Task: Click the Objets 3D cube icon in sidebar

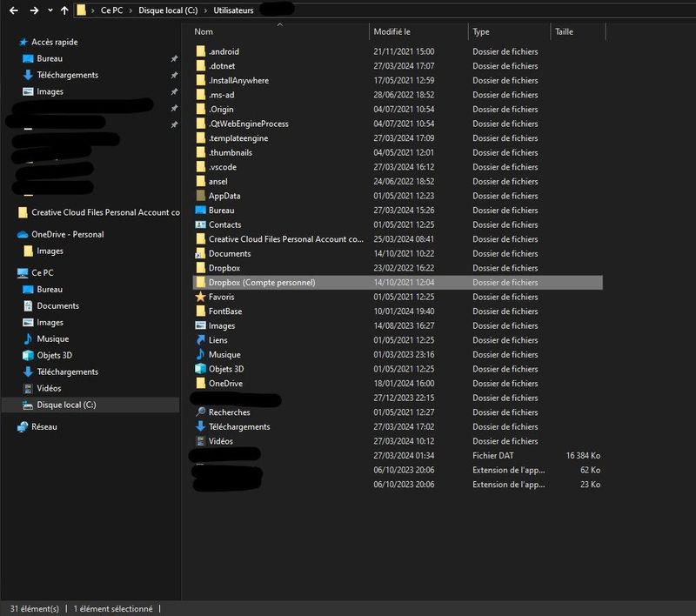Action: click(x=28, y=356)
